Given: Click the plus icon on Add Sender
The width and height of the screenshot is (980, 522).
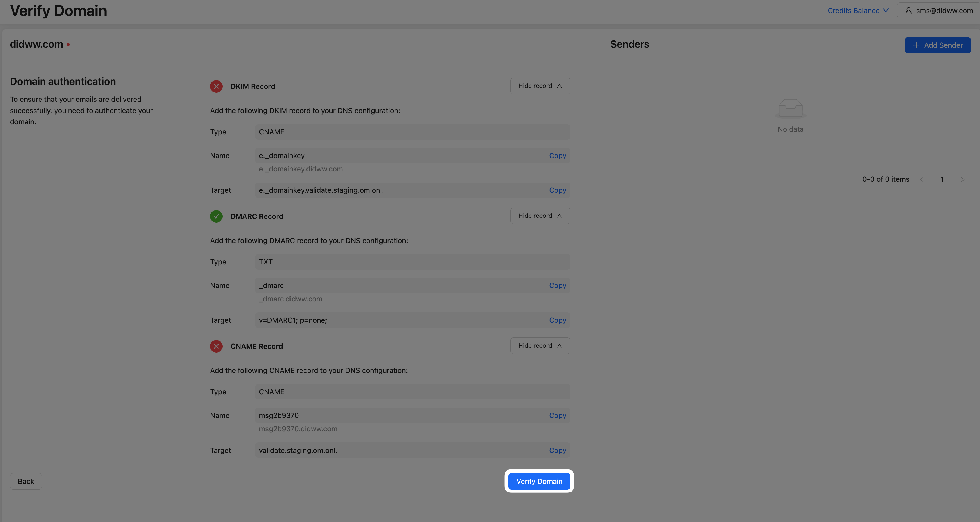Looking at the screenshot, I should (x=916, y=45).
